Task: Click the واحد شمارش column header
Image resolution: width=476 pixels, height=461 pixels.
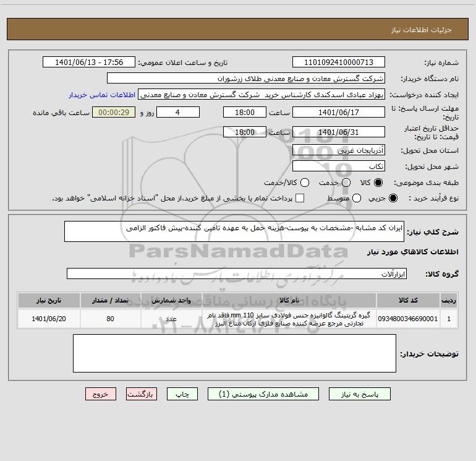Action: click(x=171, y=300)
